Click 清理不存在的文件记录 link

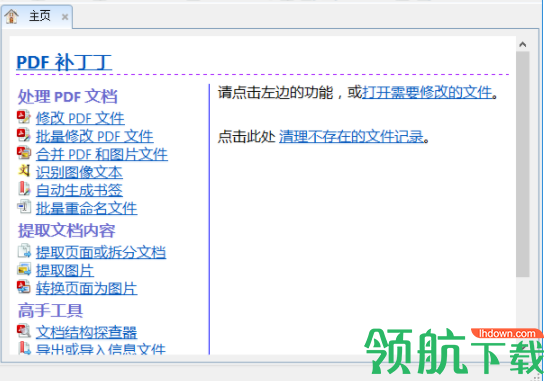coord(351,137)
